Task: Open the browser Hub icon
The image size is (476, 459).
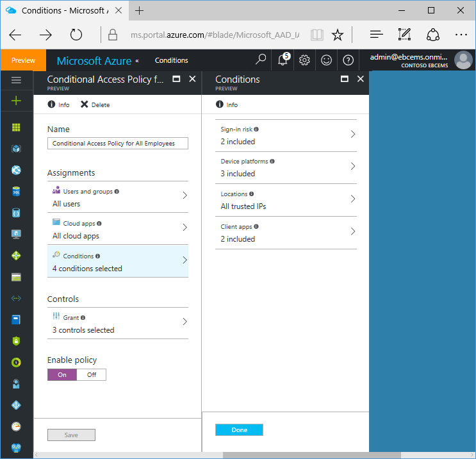Action: [x=377, y=35]
